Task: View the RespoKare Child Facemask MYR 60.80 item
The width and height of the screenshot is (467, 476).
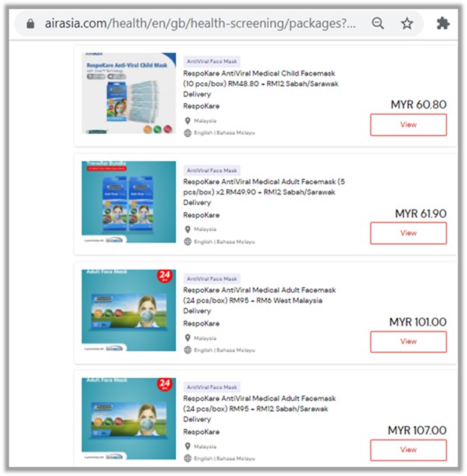Action: [x=409, y=125]
